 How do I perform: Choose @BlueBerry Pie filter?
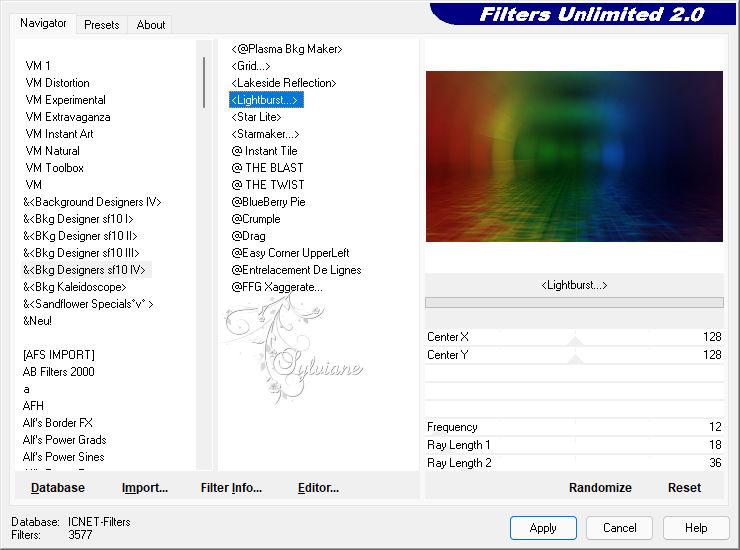268,202
